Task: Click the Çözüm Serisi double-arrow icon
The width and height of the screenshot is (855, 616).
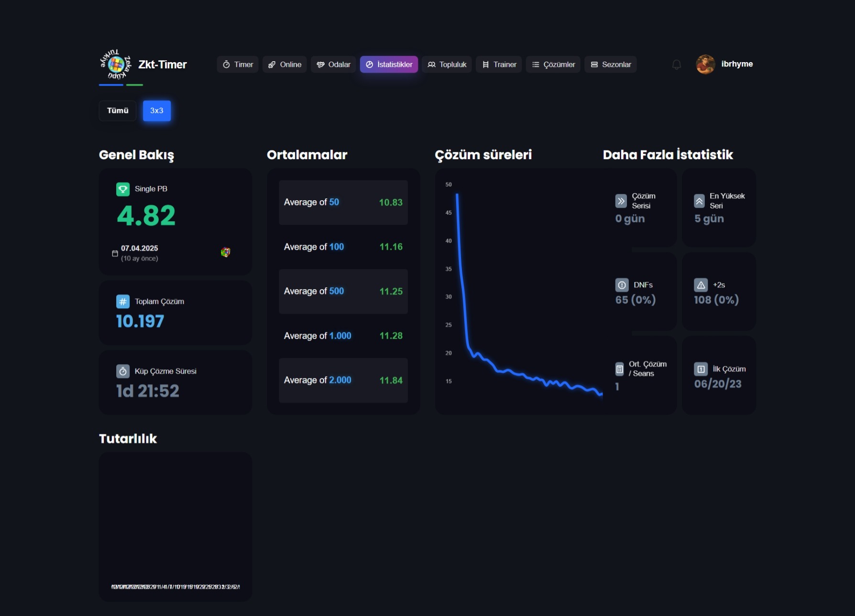Action: 621,201
